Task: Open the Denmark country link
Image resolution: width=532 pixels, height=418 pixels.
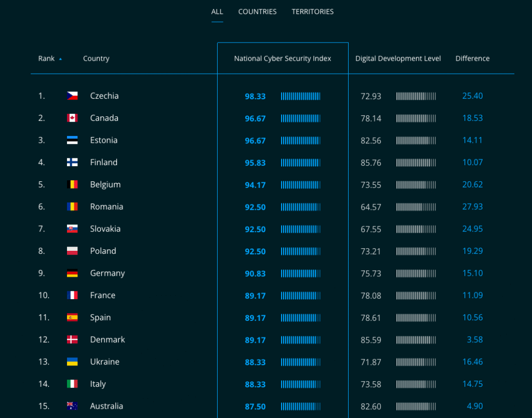Action: 107,340
